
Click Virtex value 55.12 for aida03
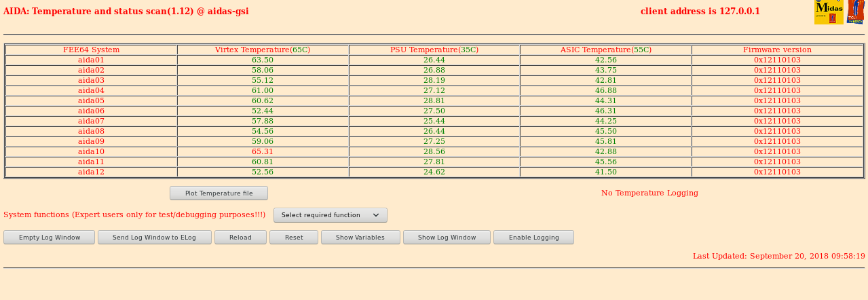click(263, 80)
